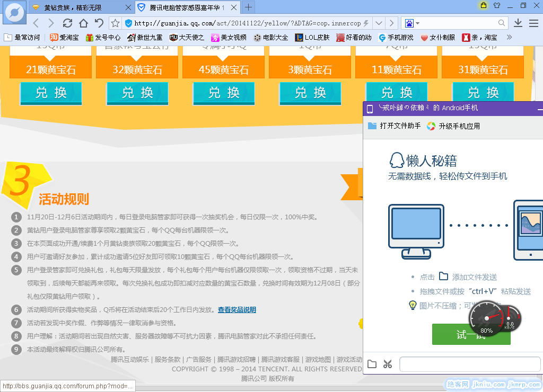Bookmark this page with the star icon

point(115,23)
